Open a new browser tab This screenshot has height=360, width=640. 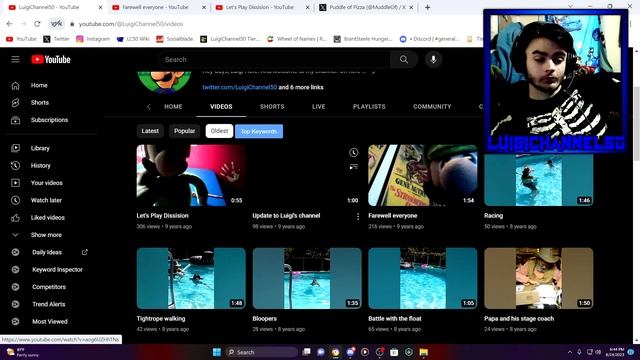tap(427, 7)
